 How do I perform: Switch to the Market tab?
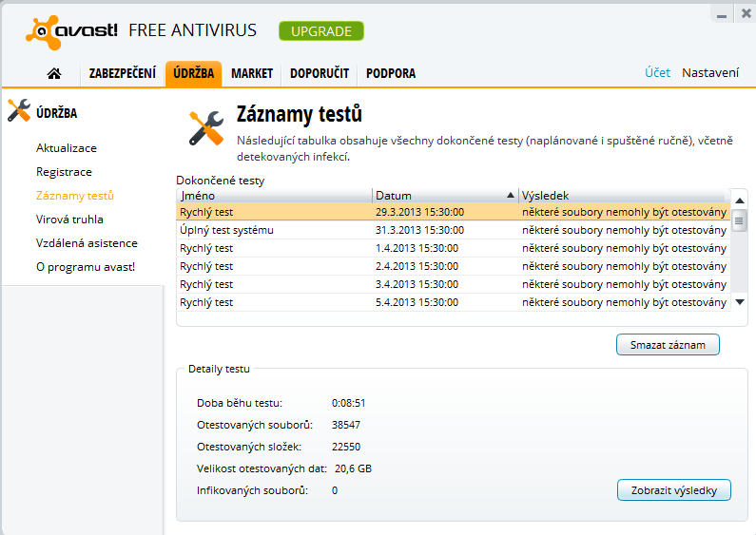point(252,73)
